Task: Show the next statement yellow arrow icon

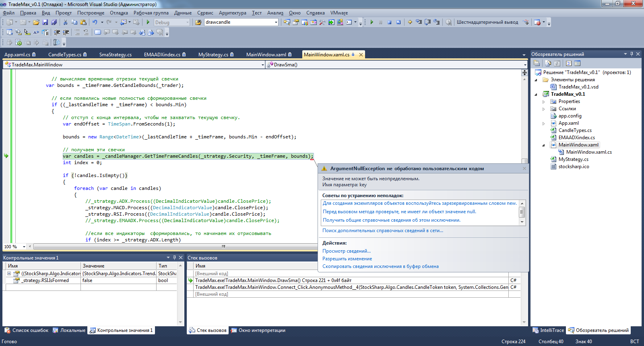Action: coord(410,22)
